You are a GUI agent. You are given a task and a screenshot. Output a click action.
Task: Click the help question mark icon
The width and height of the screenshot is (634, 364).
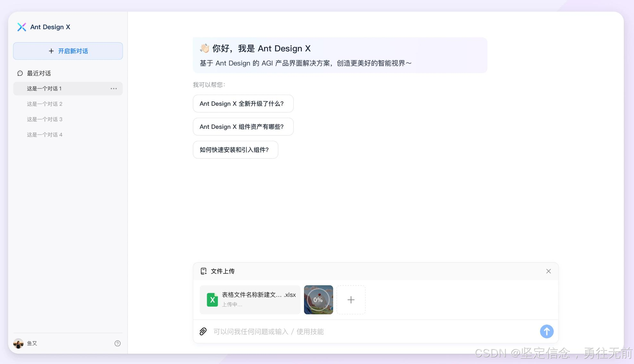click(x=117, y=343)
